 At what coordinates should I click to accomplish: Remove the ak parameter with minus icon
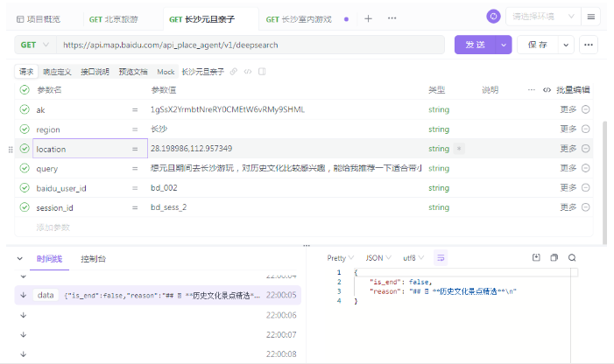586,109
